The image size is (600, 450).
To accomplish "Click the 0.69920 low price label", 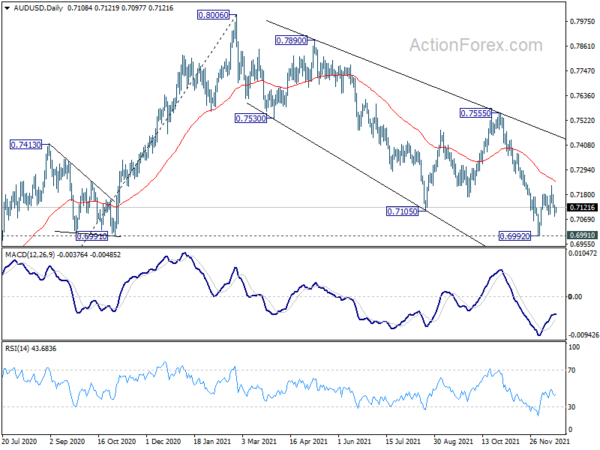I will pyautogui.click(x=515, y=236).
